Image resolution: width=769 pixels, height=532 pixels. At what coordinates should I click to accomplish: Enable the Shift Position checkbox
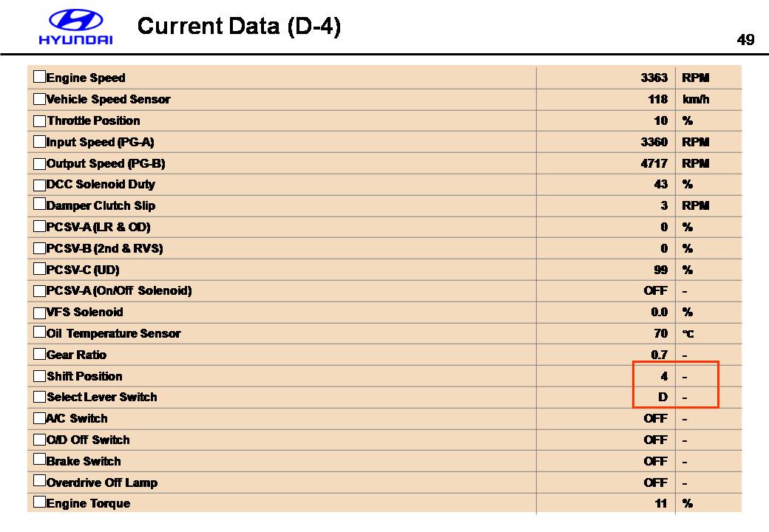click(x=39, y=375)
